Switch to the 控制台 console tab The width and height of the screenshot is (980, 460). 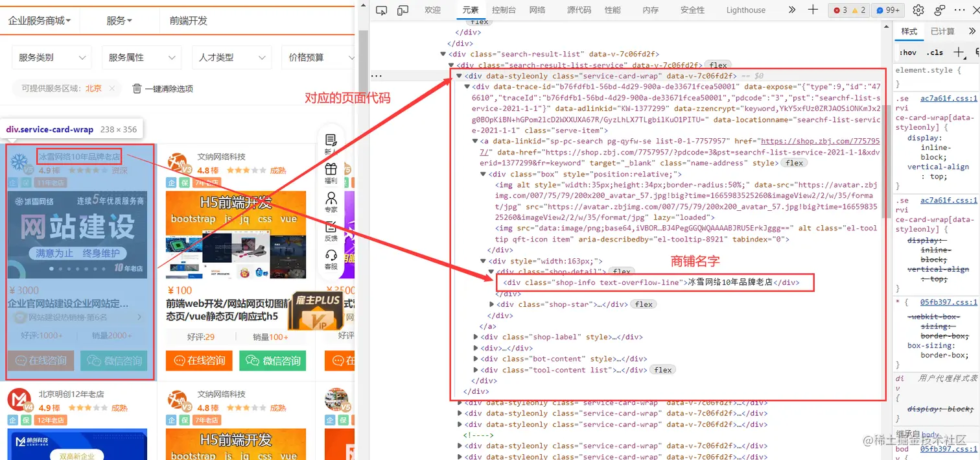click(504, 10)
